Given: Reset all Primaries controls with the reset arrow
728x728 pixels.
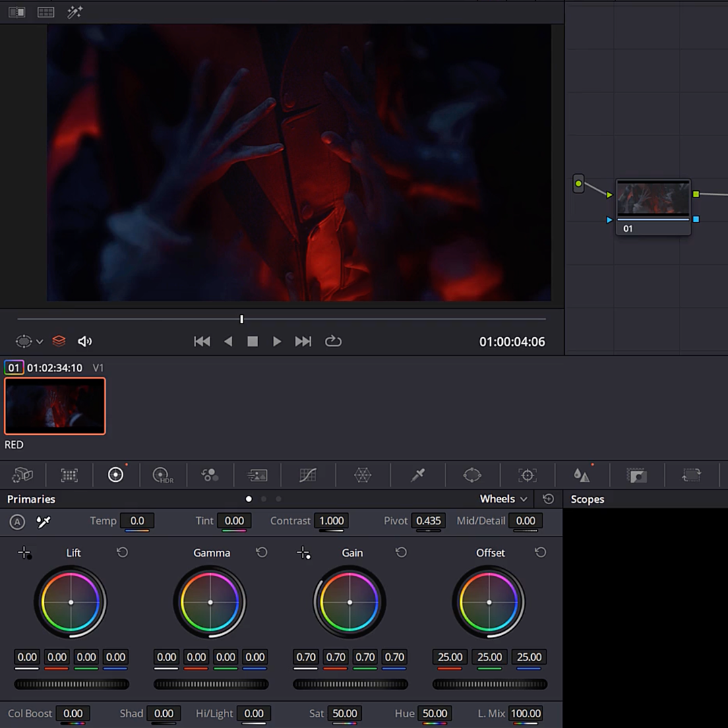Looking at the screenshot, I should tap(548, 499).
